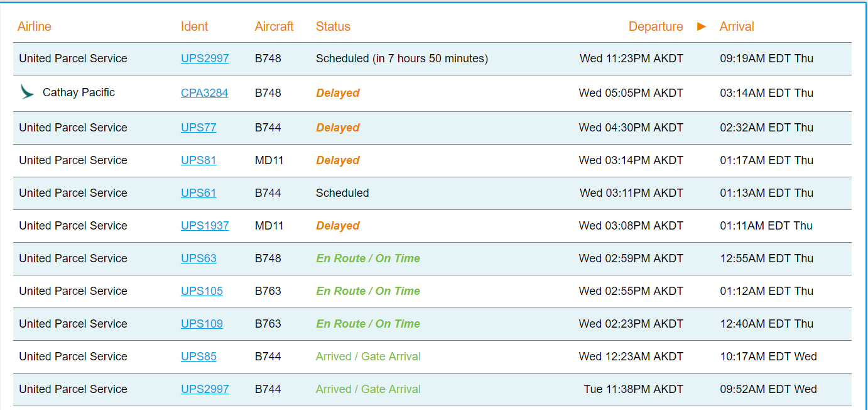Click the UPS1937 ident link
This screenshot has height=410, width=868.
[x=205, y=226]
